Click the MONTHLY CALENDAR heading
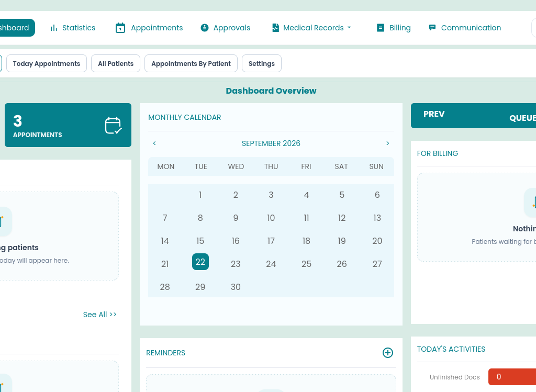This screenshot has height=392, width=536. [185, 117]
